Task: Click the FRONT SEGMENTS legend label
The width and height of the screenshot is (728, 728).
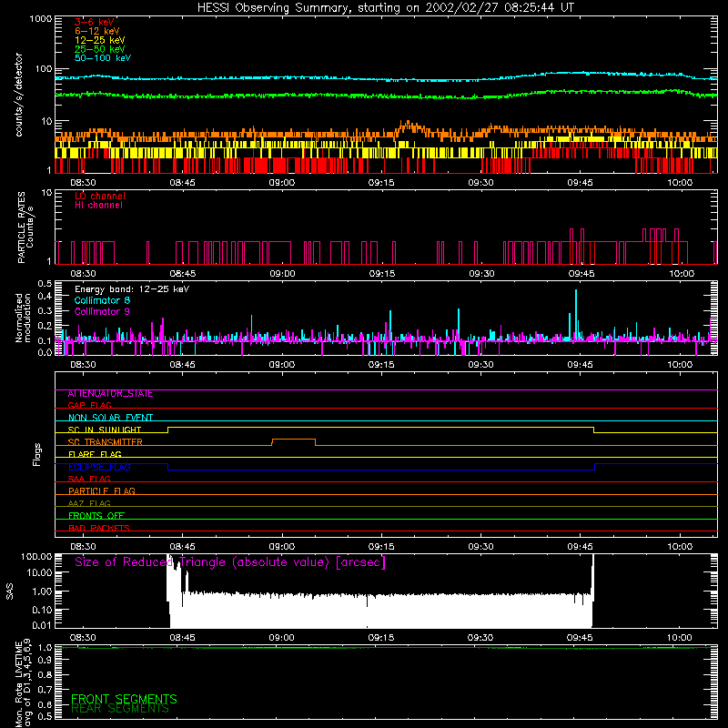Action: (x=124, y=699)
